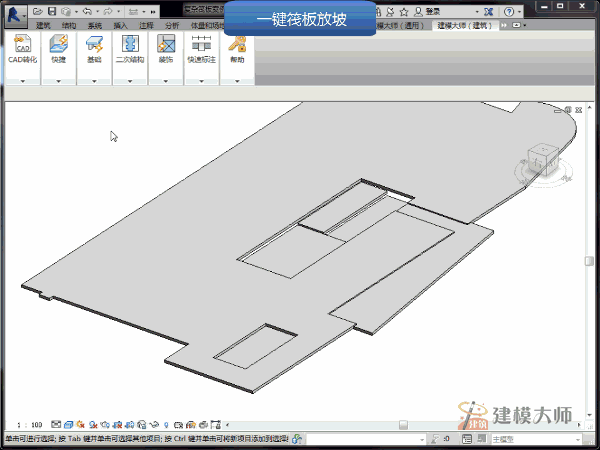This screenshot has width=600, height=450.
Task: Expand the 装饰 panel dropdown arrow
Action: click(x=166, y=81)
